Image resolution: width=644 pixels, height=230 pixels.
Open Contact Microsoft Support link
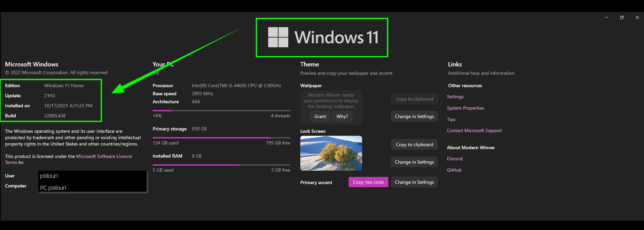click(x=475, y=130)
